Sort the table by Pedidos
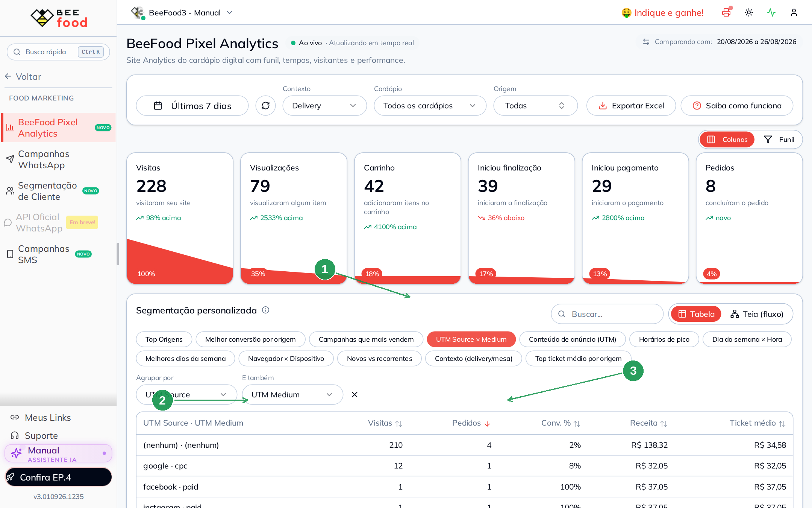 [471, 423]
